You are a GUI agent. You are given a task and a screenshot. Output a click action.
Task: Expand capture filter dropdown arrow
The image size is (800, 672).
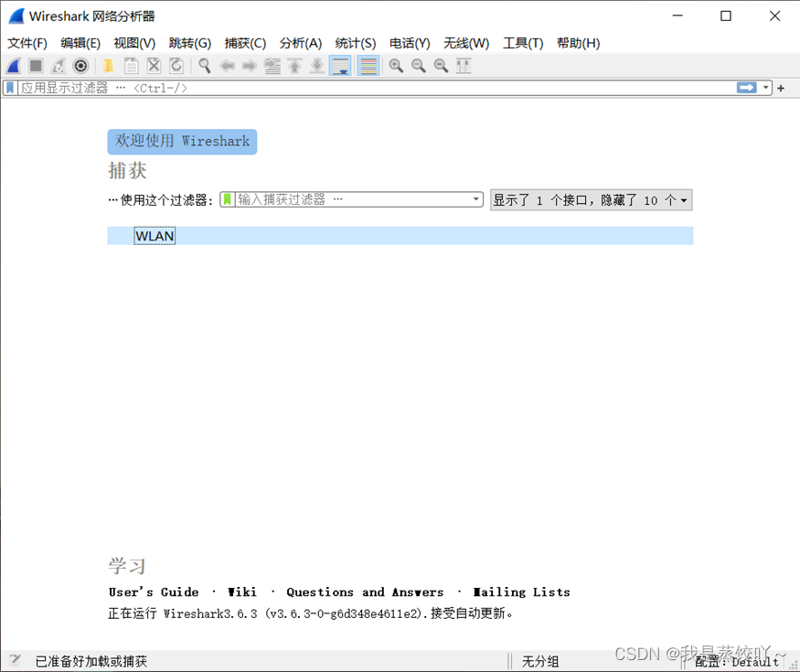(x=475, y=199)
